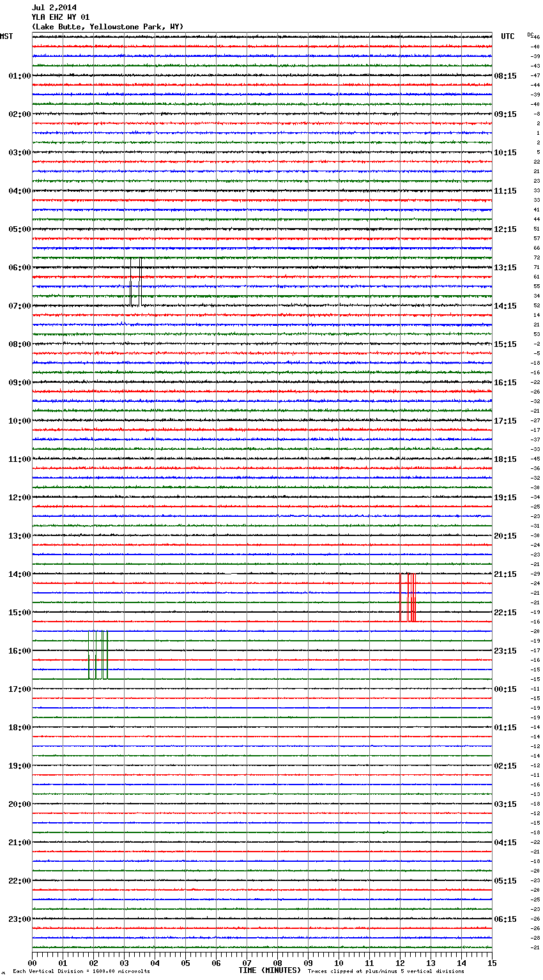This screenshot has height=980, width=543.
Task: Click the Lake Butte, Yellowstone Park location text
Action: 107,27
